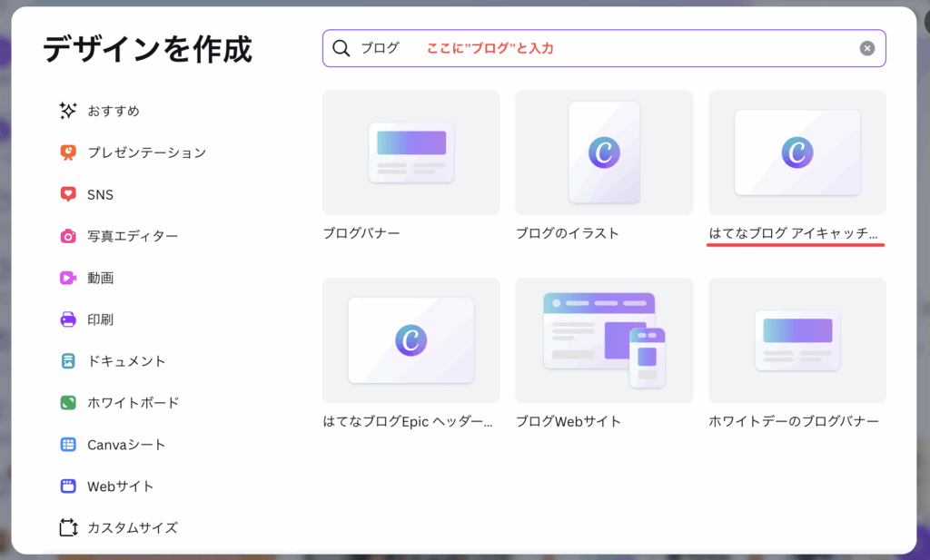Click the カスタムサイズ resize icon
Viewport: 930px width, 560px height.
point(68,527)
